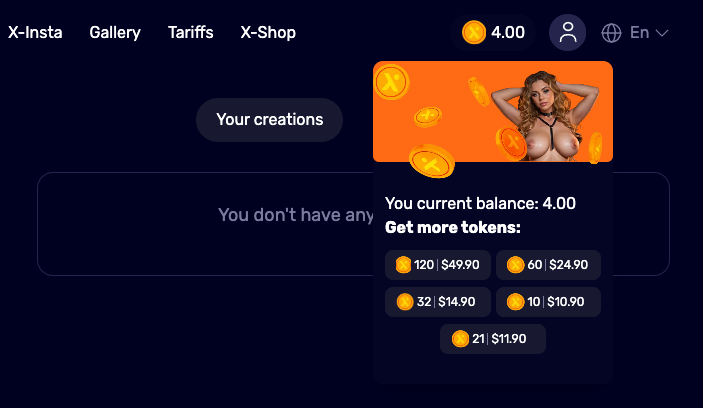Screen dimensions: 703x408
Task: Go to the Gallery page
Action: 115,32
